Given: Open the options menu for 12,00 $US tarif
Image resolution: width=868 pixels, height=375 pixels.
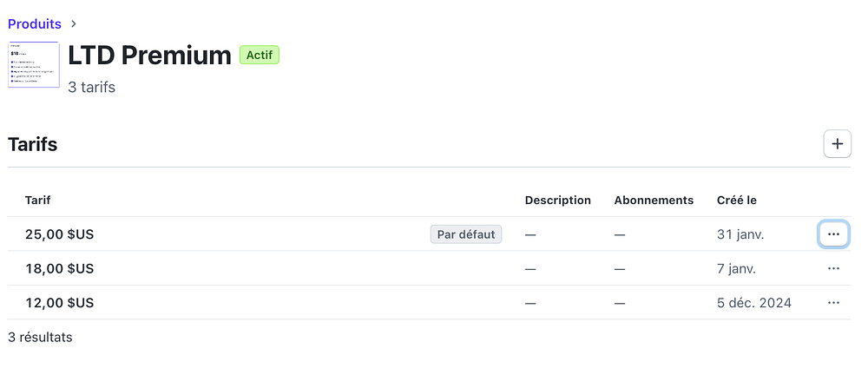Looking at the screenshot, I should pos(833,303).
